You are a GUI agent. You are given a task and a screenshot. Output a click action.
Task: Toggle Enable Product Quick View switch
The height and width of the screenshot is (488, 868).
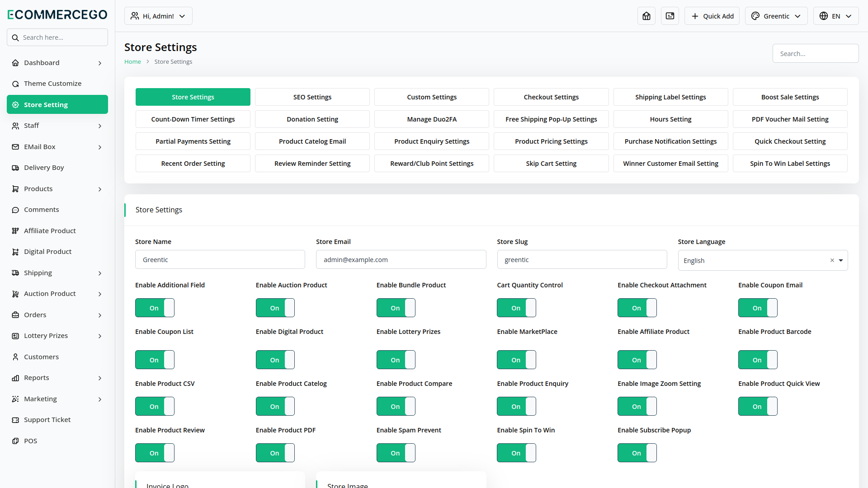pos(758,406)
